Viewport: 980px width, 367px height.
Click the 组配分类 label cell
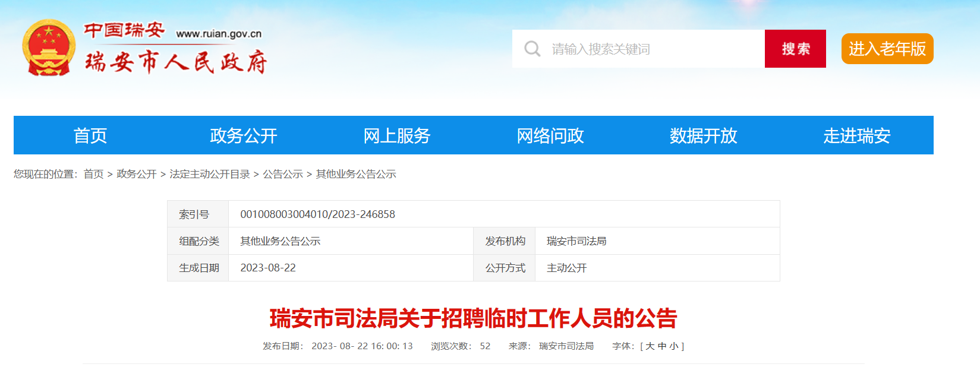198,241
